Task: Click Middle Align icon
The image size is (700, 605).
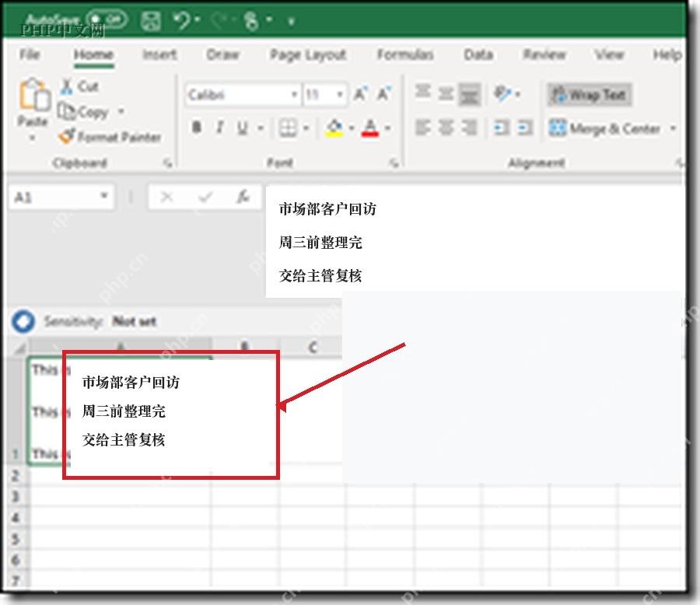Action: tap(446, 94)
